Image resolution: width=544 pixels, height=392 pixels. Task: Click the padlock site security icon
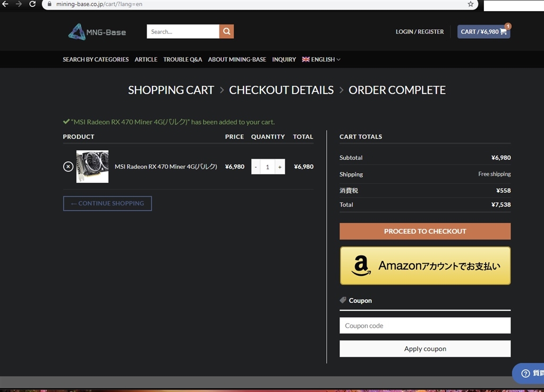pyautogui.click(x=49, y=4)
